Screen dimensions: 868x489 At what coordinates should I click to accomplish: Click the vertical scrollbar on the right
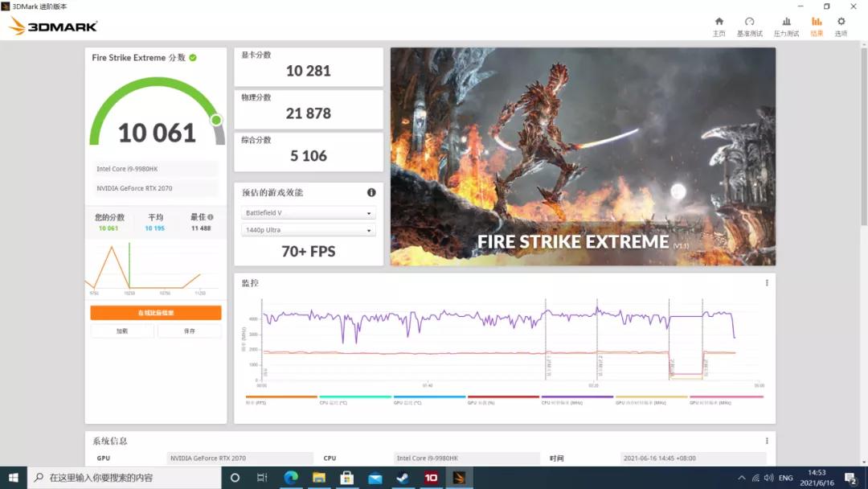pos(863,137)
